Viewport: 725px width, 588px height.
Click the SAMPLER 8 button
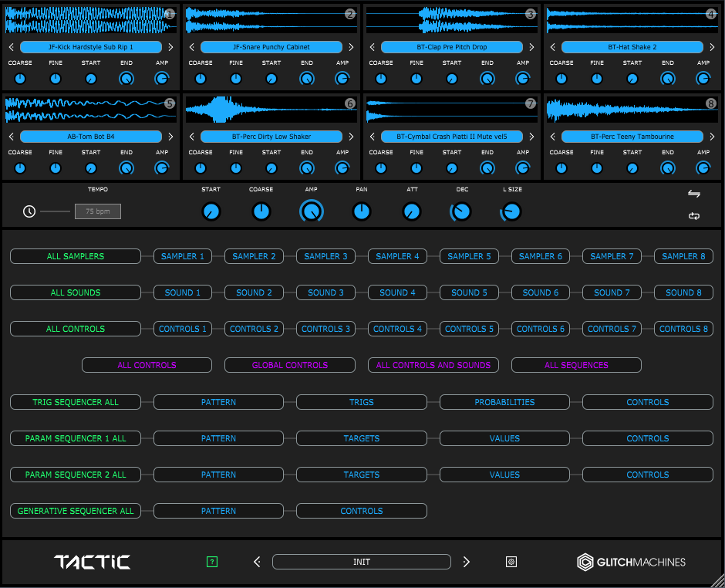[x=683, y=256]
